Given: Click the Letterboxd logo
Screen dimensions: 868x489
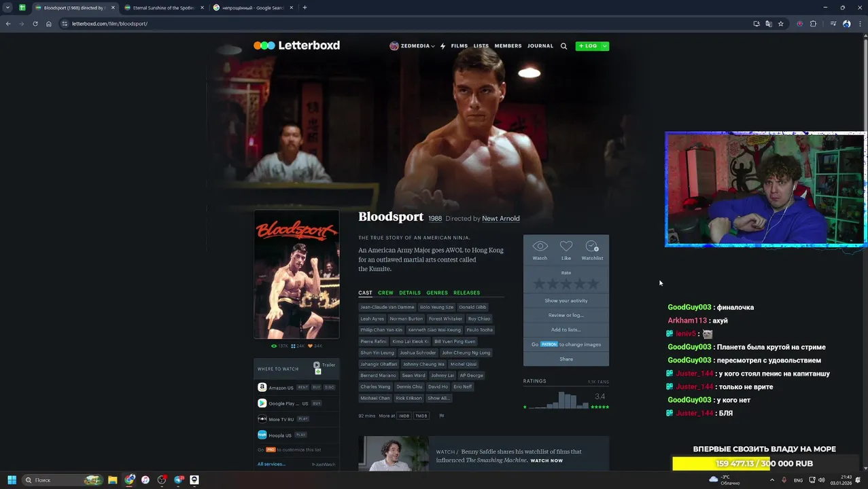Looking at the screenshot, I should pos(296,46).
